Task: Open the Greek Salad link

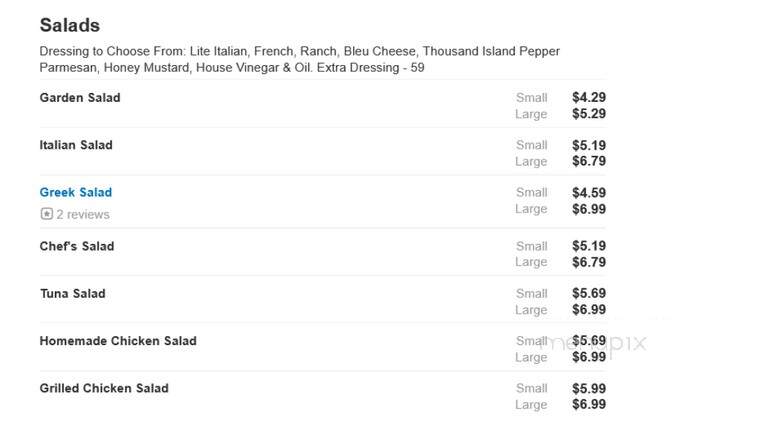Action: tap(76, 192)
